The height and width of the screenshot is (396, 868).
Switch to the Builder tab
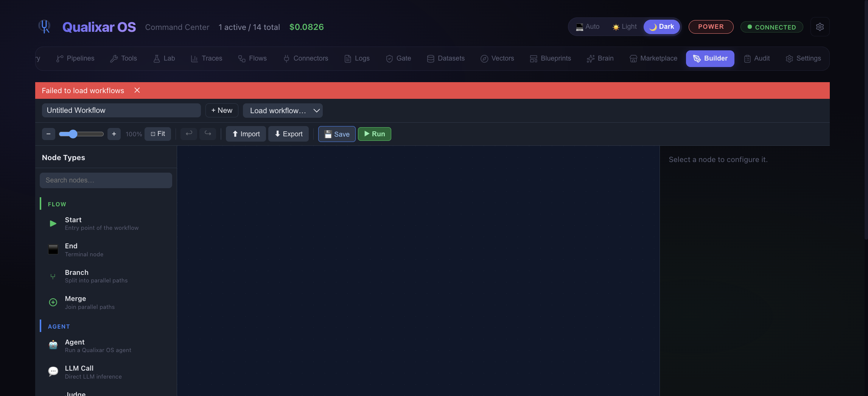click(710, 58)
